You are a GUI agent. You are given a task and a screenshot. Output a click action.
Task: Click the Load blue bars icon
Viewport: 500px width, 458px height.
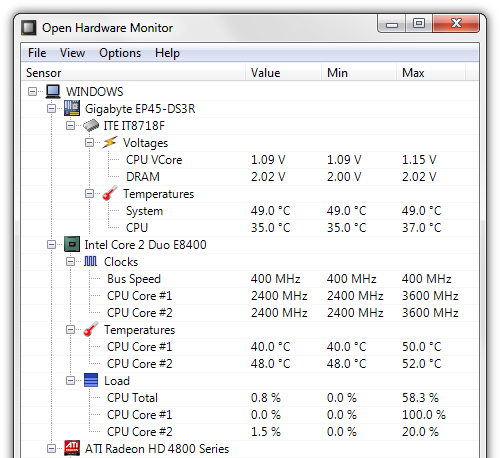91,380
